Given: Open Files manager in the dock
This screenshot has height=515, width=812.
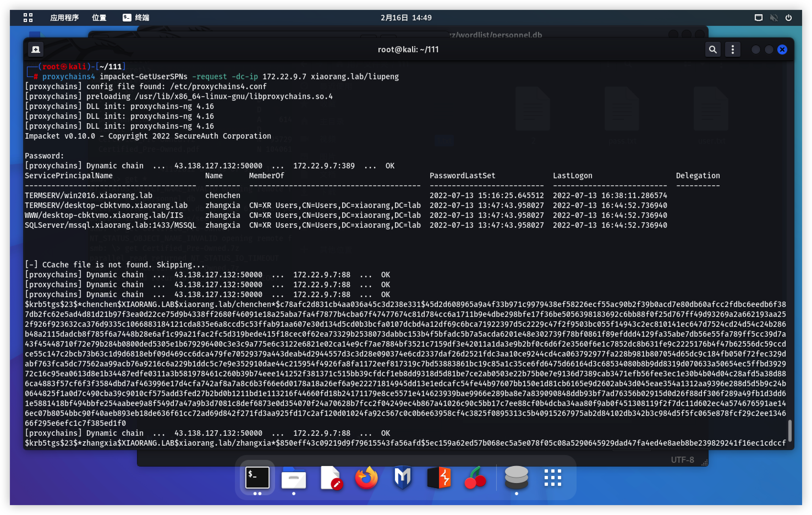Looking at the screenshot, I should (294, 478).
